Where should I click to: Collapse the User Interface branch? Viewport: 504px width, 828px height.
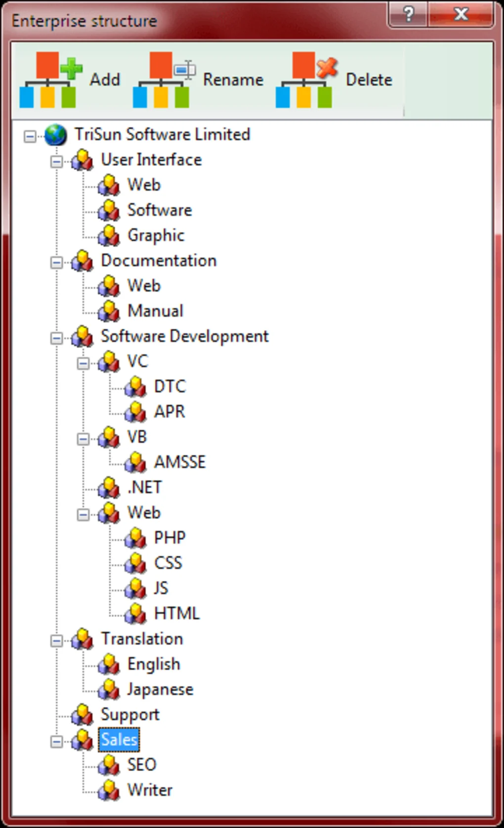tap(57, 161)
